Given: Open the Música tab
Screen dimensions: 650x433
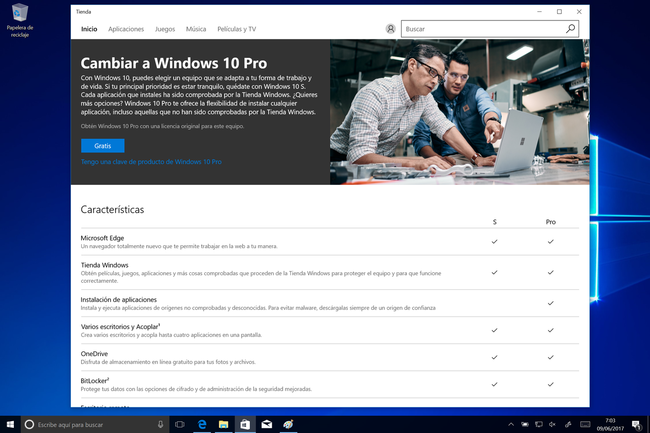Looking at the screenshot, I should click(x=196, y=29).
